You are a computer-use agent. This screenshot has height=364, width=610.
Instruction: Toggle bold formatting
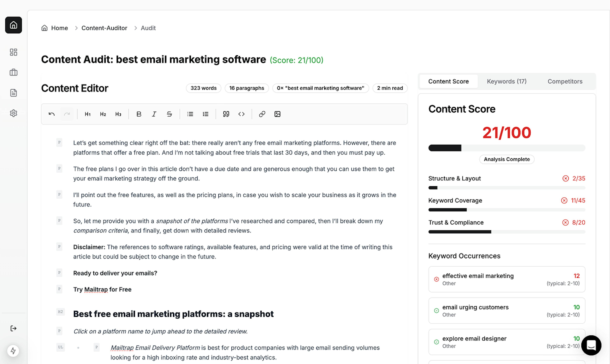coord(139,114)
